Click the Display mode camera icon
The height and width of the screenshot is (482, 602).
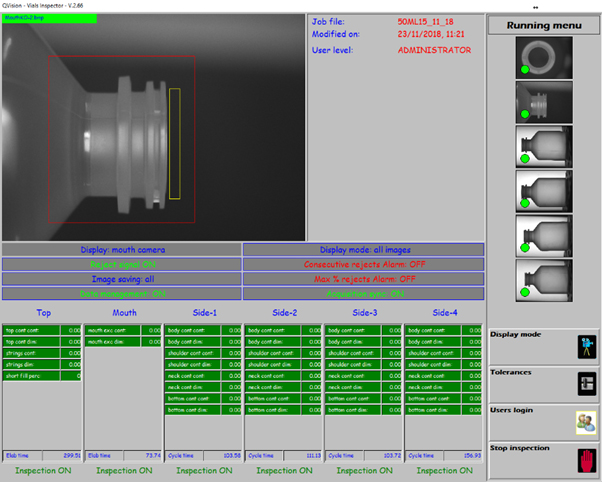click(x=585, y=346)
